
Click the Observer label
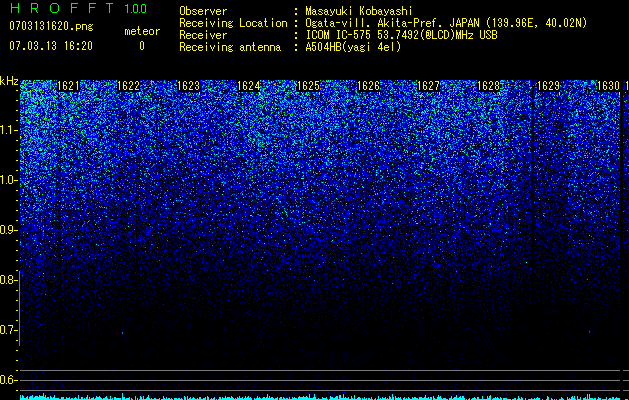(x=203, y=11)
